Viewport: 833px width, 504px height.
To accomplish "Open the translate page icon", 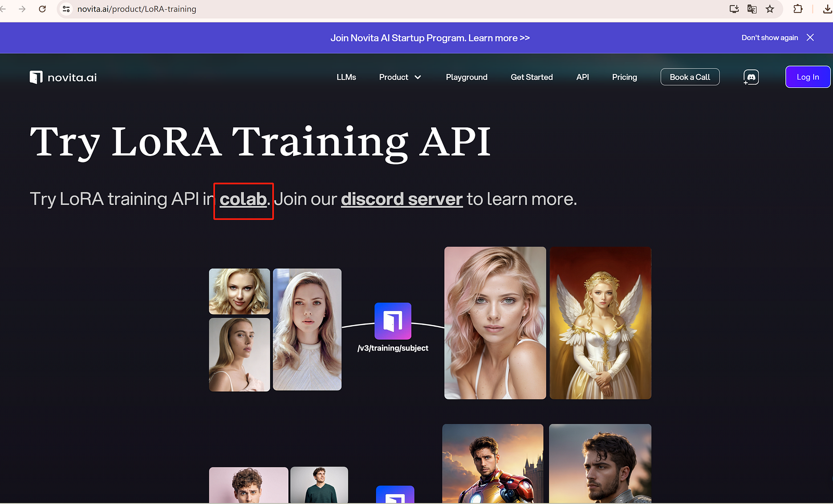I will 752,9.
